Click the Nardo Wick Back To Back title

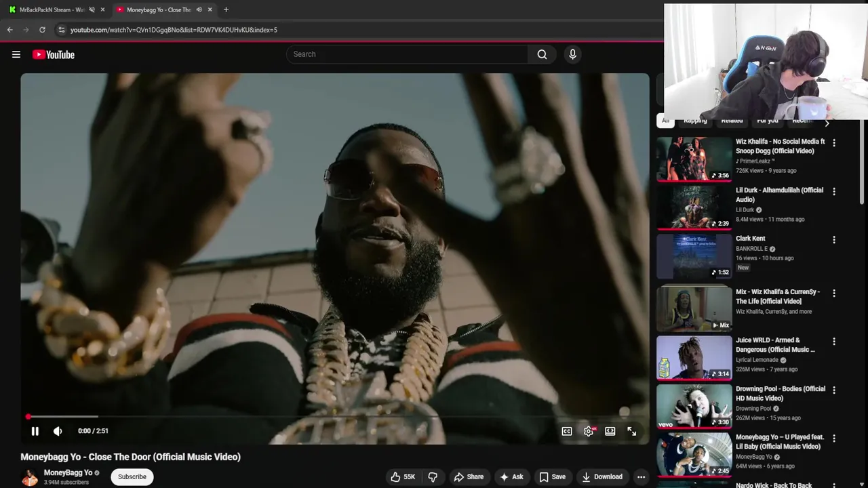click(774, 485)
